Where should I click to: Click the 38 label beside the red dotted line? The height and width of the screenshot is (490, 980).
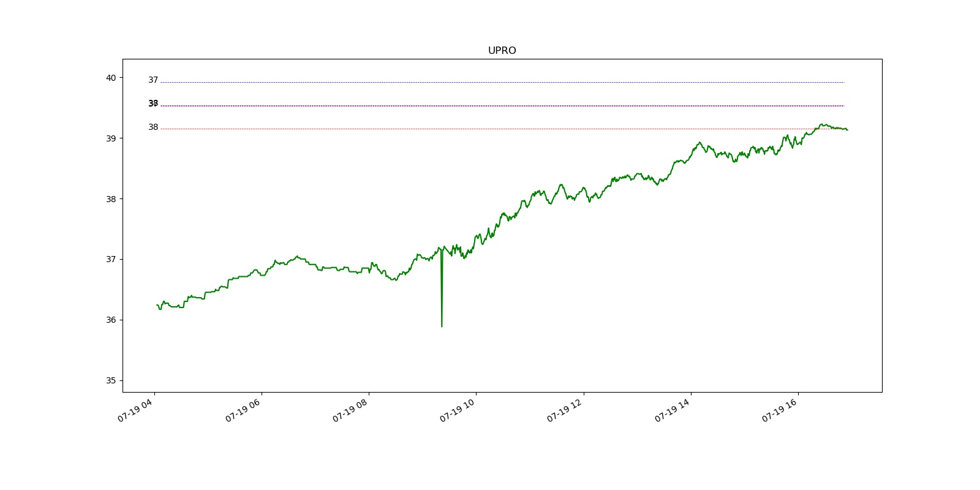tap(153, 127)
